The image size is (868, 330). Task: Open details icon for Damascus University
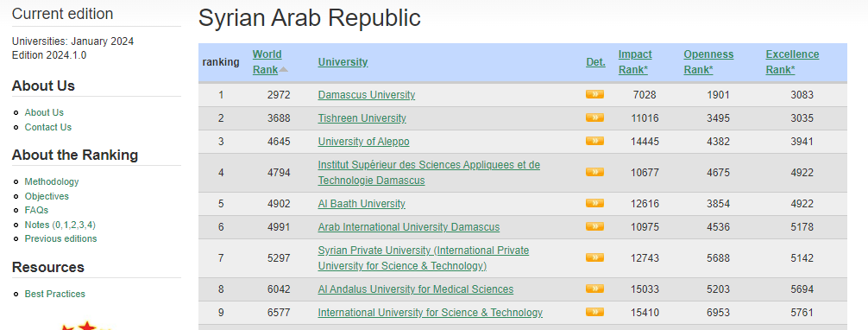[594, 94]
